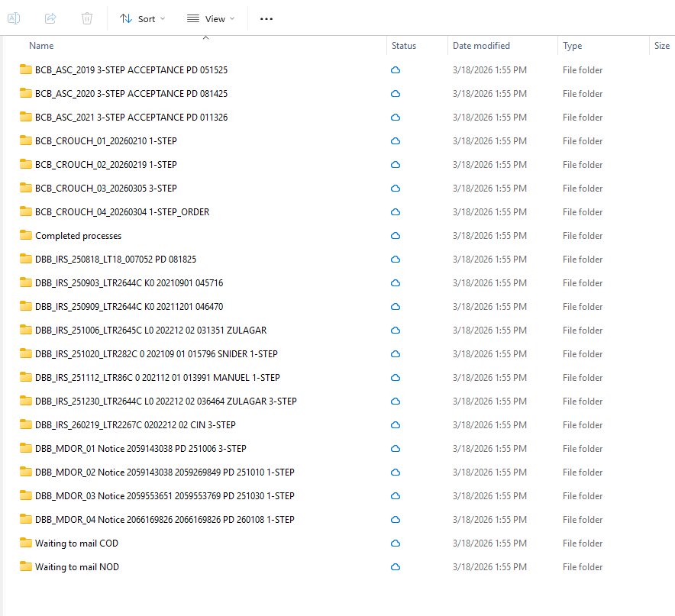Screen dimensions: 675x616
Task: Click folder icon of DBB_MDOR_04 Notice
Action: tap(26, 519)
